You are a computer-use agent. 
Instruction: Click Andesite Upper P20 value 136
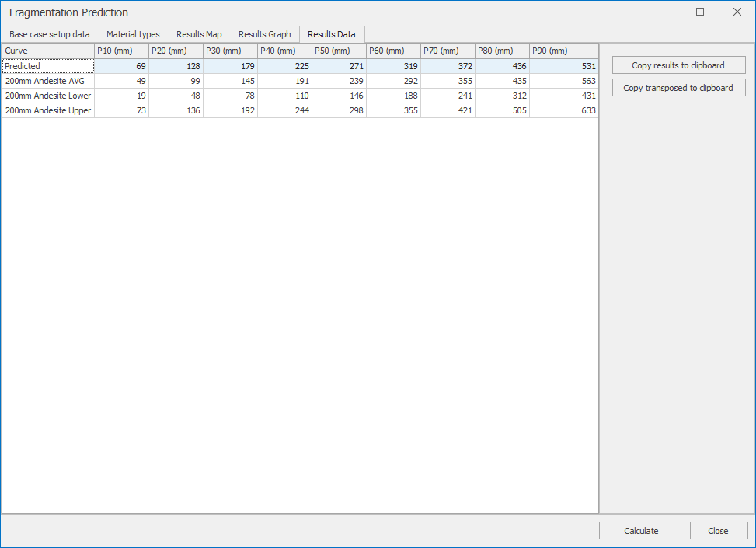176,110
